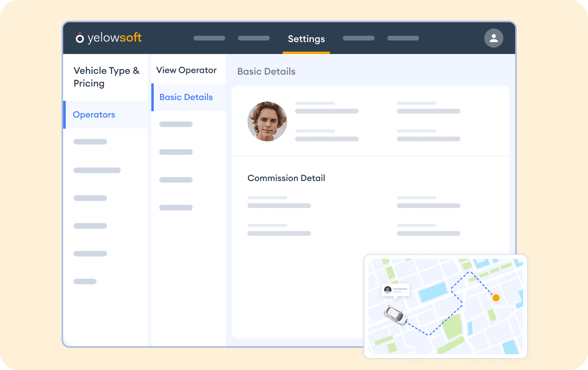Image resolution: width=588 pixels, height=370 pixels.
Task: Select the last placeholder row in the sidebar
Action: (x=85, y=281)
